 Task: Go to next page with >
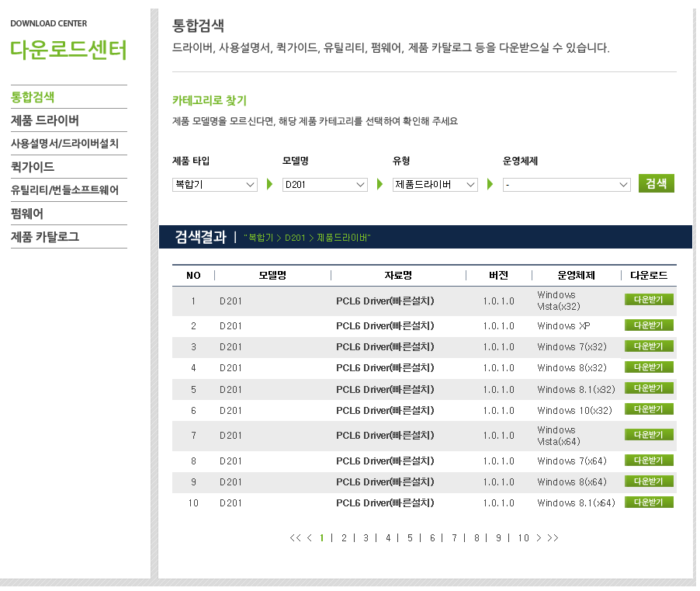[x=539, y=538]
